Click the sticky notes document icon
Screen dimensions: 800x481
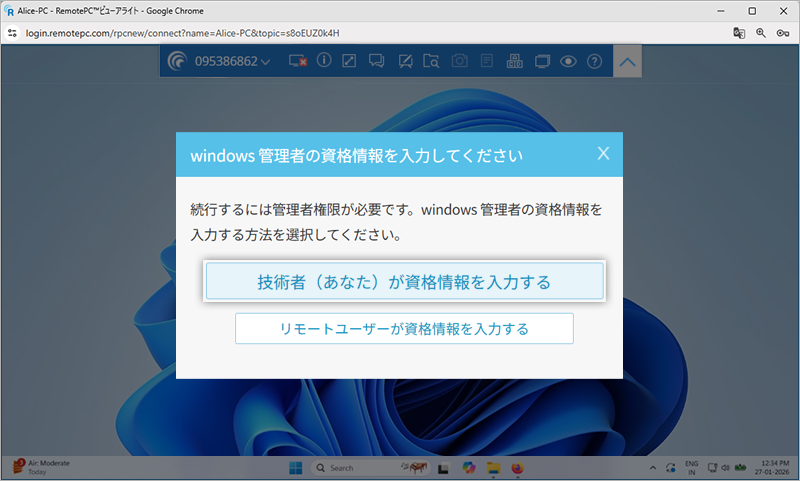(x=487, y=61)
